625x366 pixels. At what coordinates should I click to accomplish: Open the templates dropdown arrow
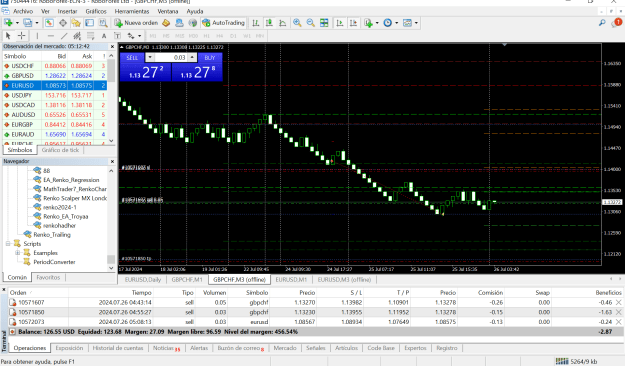[417, 23]
